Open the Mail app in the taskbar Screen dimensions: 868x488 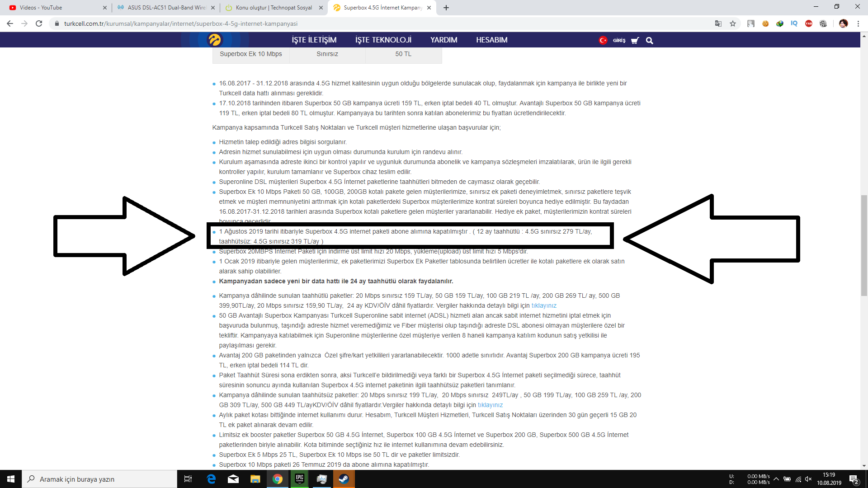tap(233, 479)
